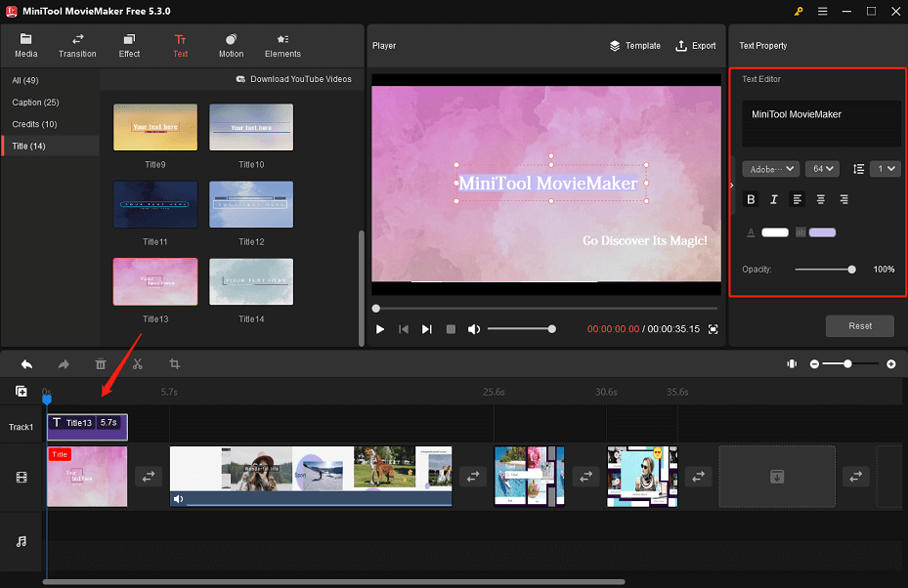Screen dimensions: 908x588
Task: Undo the last action
Action: [x=26, y=364]
